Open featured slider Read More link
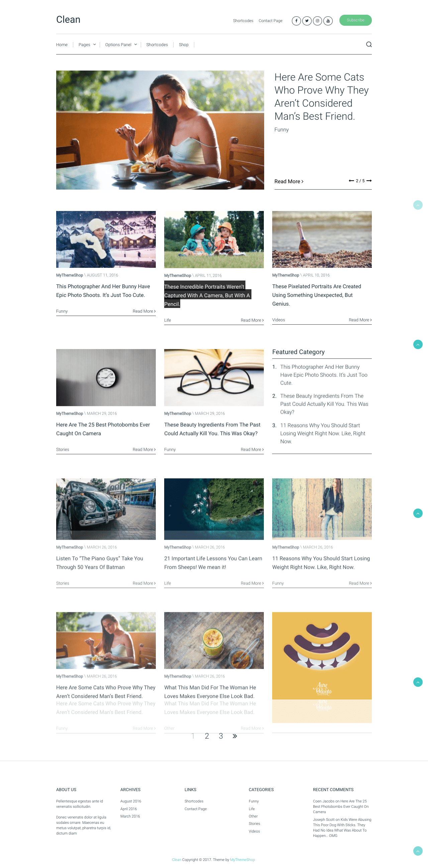Image resolution: width=428 pixels, height=868 pixels. 289,181
